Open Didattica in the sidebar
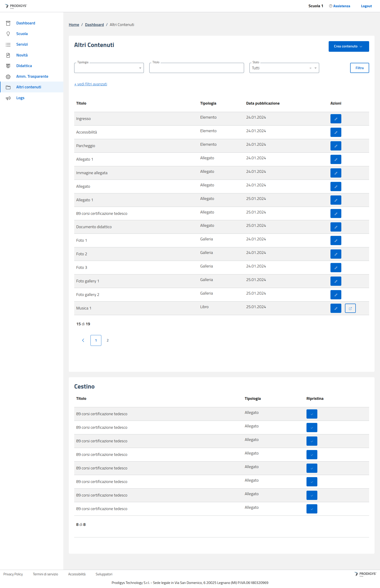This screenshot has width=380, height=588. tap(24, 66)
